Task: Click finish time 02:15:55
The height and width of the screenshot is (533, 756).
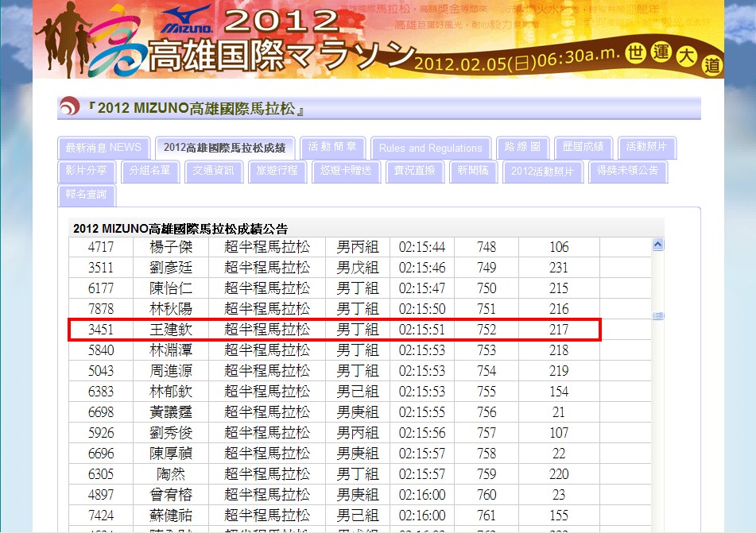Action: 422,412
